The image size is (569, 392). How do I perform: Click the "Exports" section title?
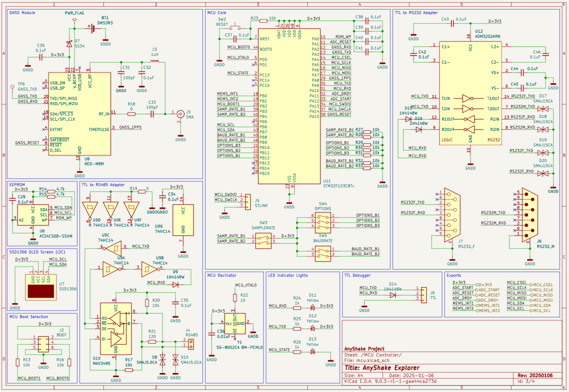coord(454,276)
